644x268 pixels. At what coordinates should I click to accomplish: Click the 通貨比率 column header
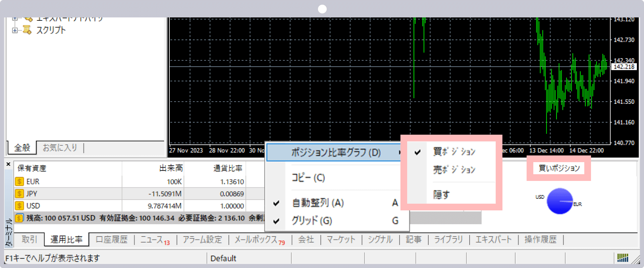228,168
